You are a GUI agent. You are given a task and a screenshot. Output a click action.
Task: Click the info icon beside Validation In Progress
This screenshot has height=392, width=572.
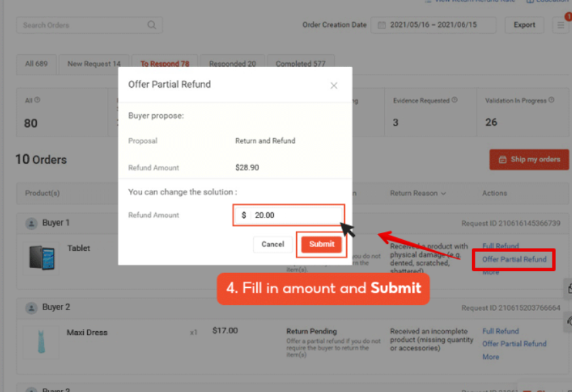point(552,100)
